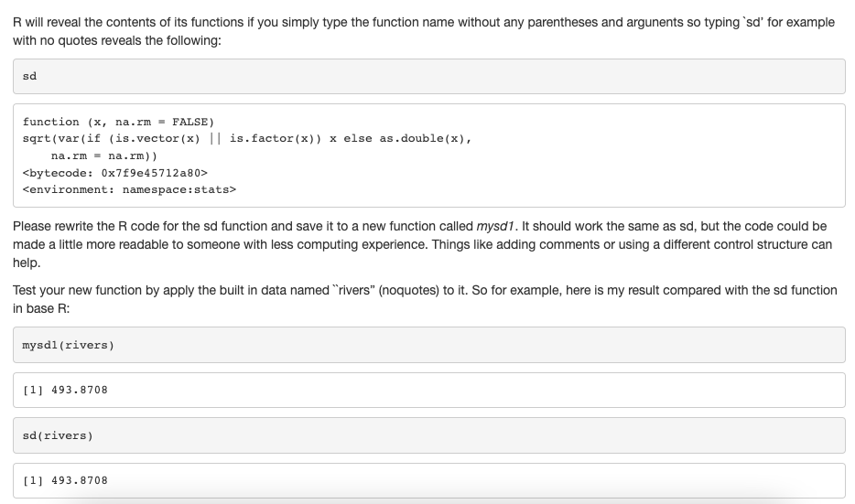Click 'is.factor(x))' in the sd source
Viewport: 855px width, 504px height.
pos(276,138)
